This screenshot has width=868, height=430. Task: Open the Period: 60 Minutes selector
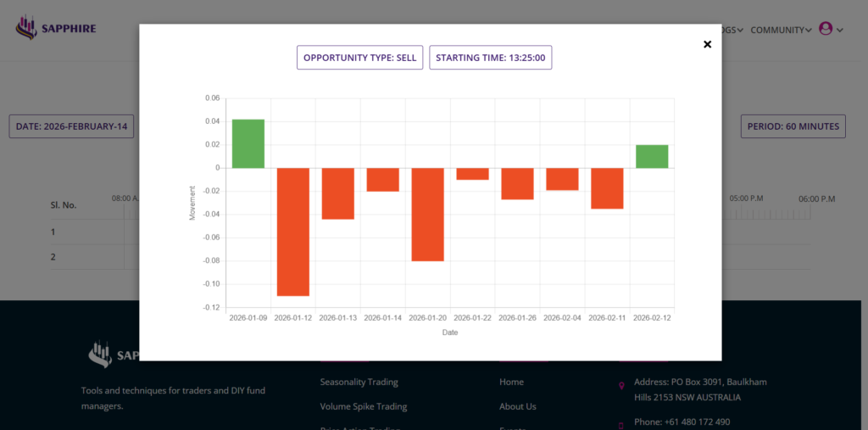point(793,126)
